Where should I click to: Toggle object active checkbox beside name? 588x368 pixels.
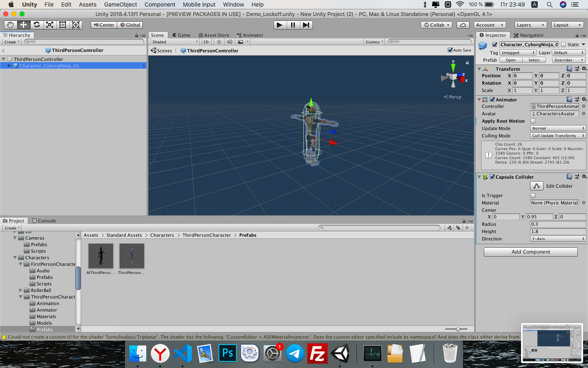pos(494,45)
